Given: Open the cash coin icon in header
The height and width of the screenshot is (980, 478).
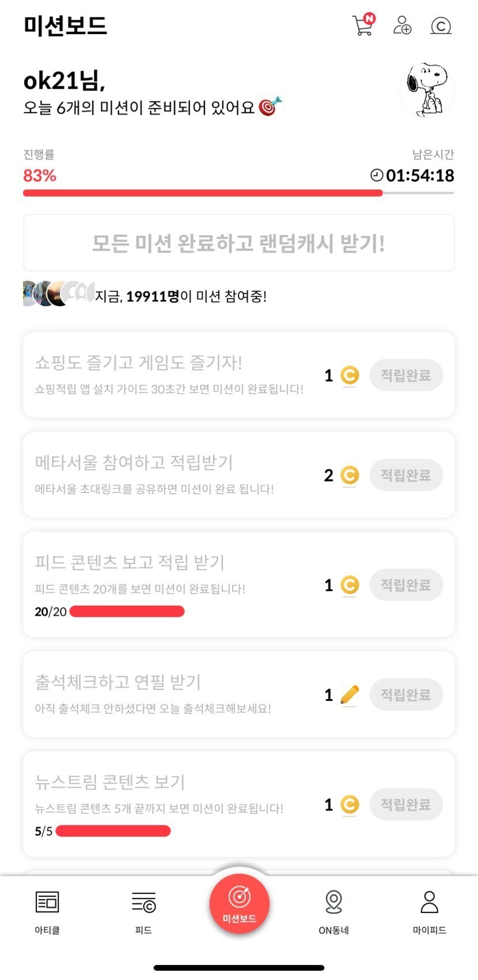Looking at the screenshot, I should (441, 26).
